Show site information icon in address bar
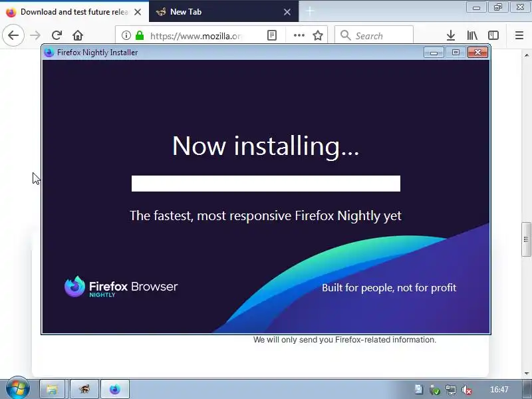The width and height of the screenshot is (532, 399). point(126,35)
